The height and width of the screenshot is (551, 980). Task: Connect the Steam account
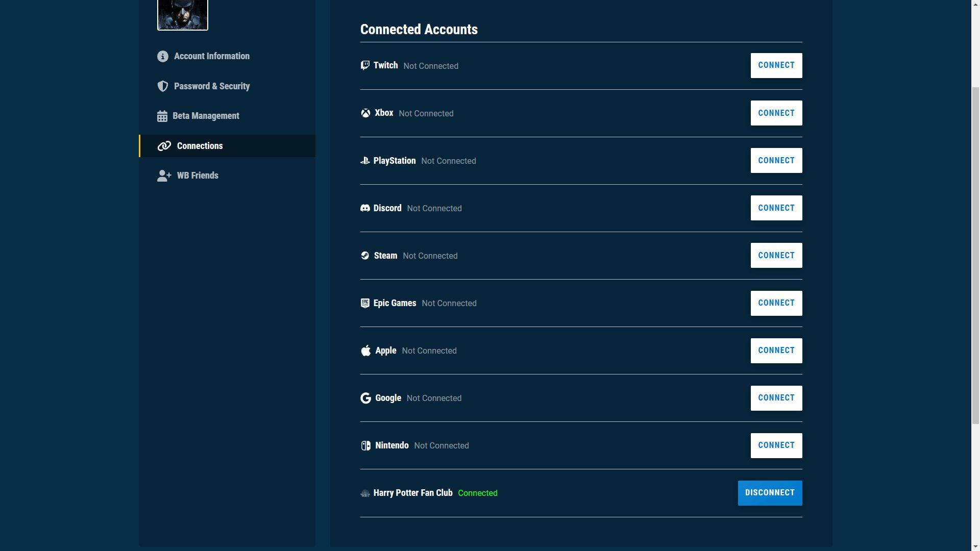pos(776,255)
